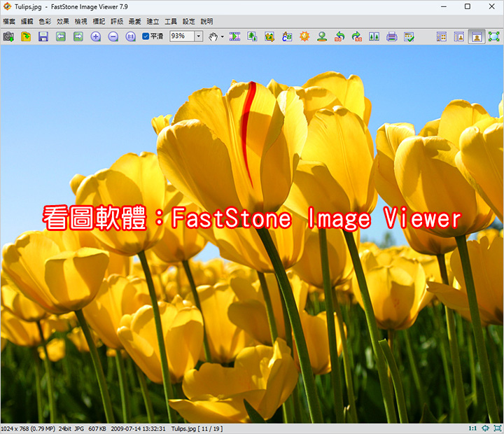Viewport: 504px width, 434px height.
Task: Switch to browser thumbnail view layout
Action: (x=442, y=36)
